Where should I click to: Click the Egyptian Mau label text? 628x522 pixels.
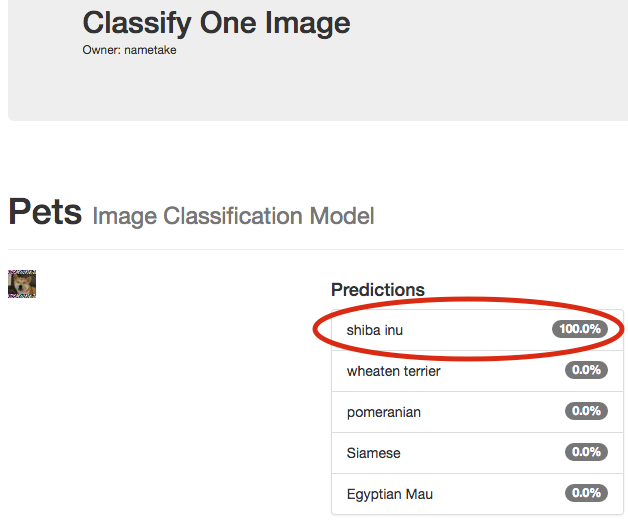pos(390,494)
